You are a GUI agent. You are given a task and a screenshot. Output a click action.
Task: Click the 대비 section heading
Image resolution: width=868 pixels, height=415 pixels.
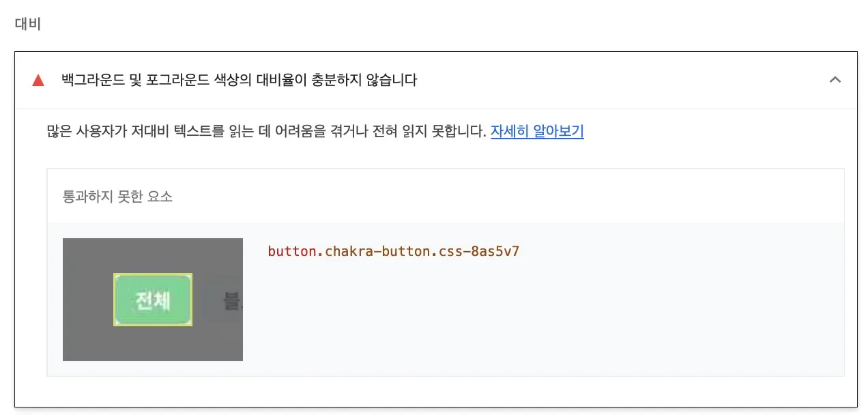(x=28, y=24)
